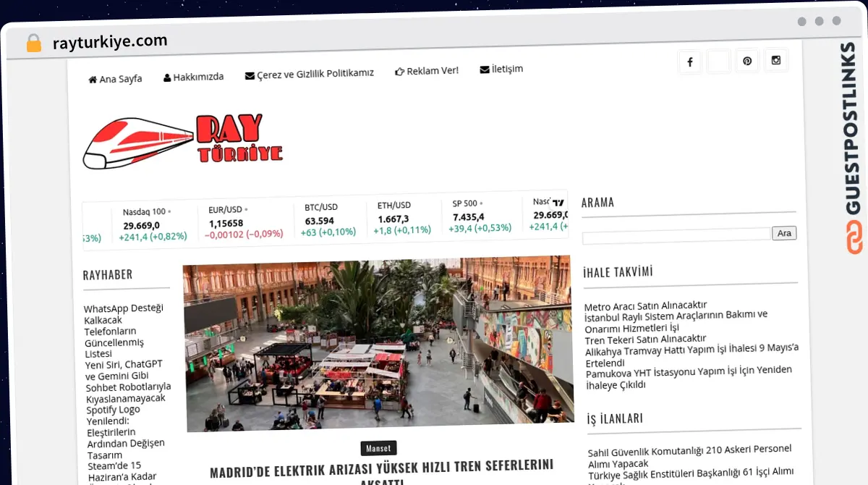This screenshot has width=868, height=485.
Task: Click the rayturkiye.com address text
Action: [110, 41]
